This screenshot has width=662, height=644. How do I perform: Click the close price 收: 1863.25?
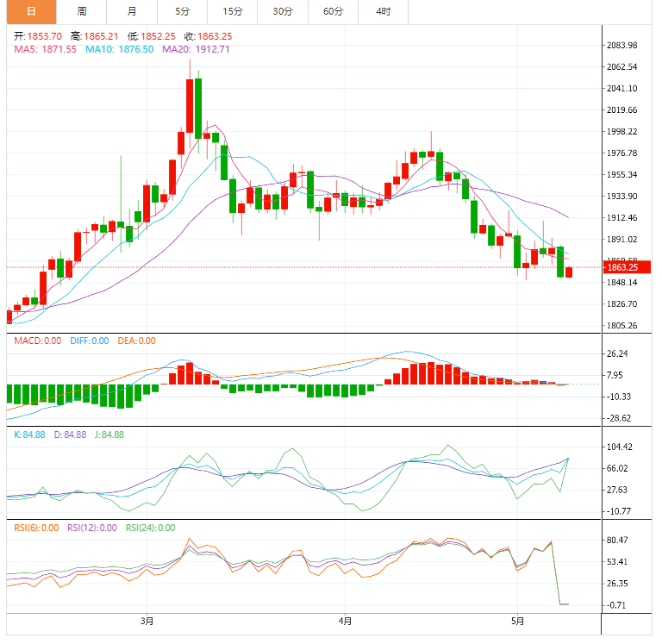[x=208, y=36]
